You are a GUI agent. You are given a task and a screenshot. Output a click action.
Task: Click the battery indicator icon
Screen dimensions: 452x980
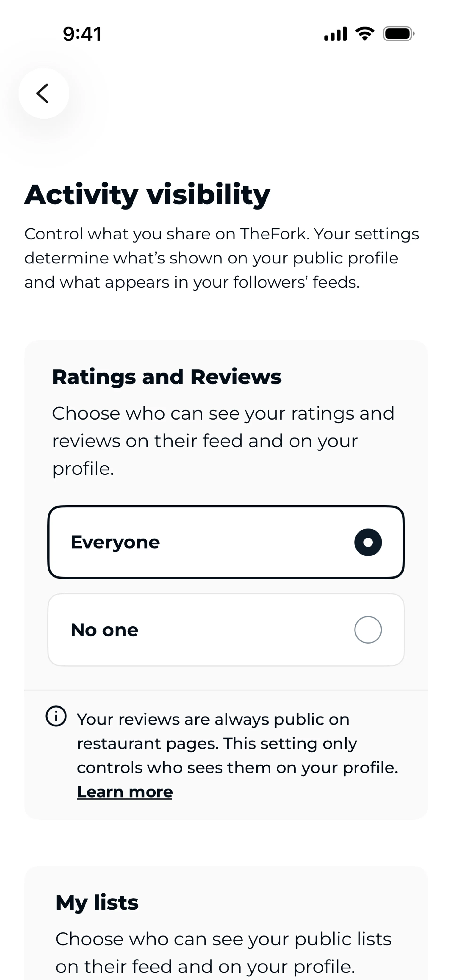coord(398,34)
